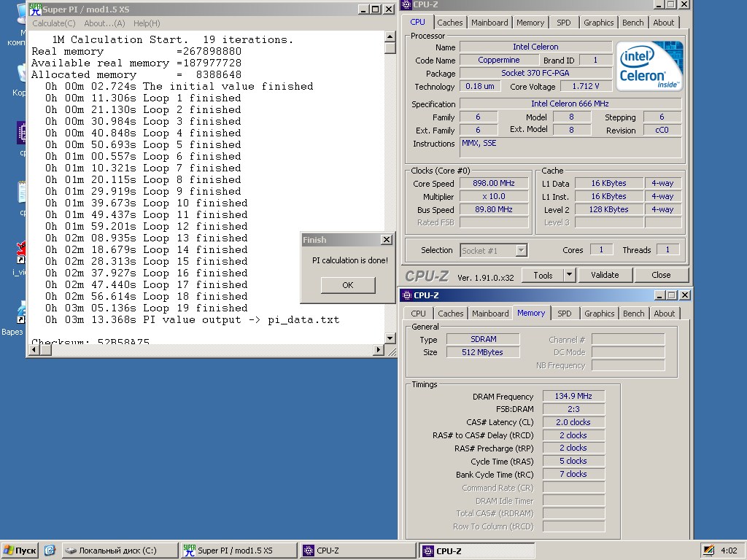Switch to Локальный диск (C:) taskbar item

119,551
